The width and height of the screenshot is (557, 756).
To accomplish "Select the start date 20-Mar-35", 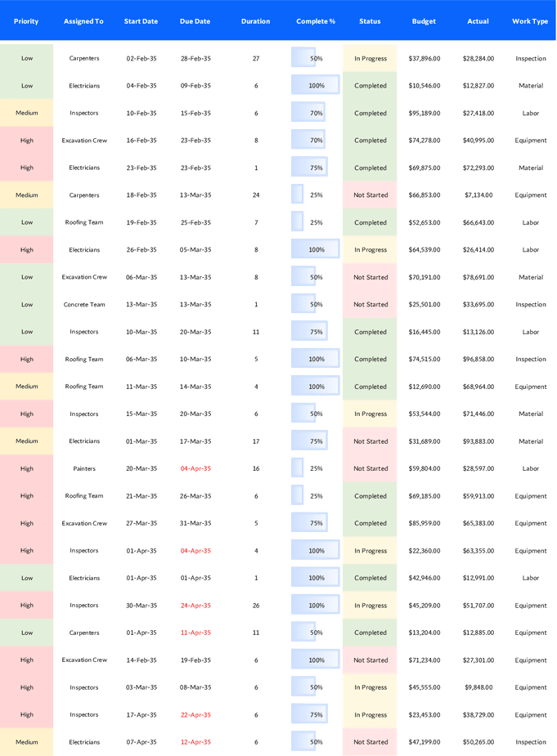I will [x=141, y=468].
